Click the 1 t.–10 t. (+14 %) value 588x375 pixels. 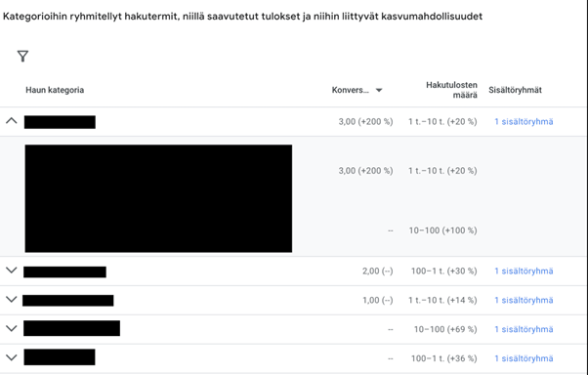pos(442,300)
